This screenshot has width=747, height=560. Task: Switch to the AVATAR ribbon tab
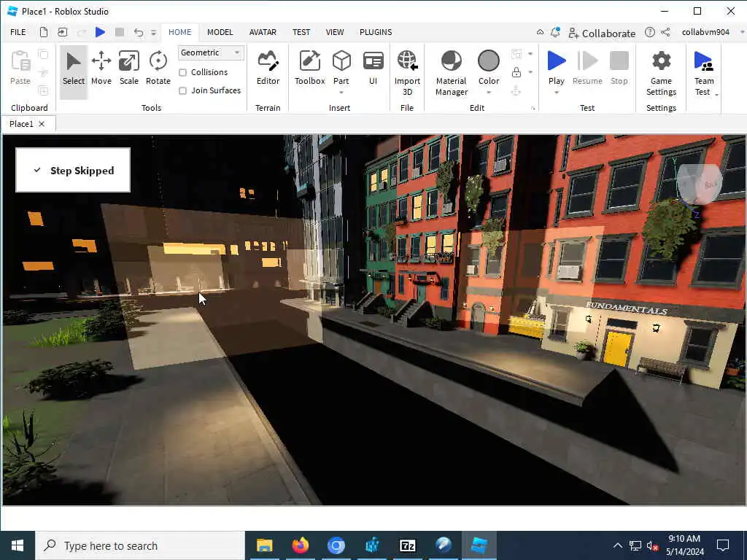263,32
